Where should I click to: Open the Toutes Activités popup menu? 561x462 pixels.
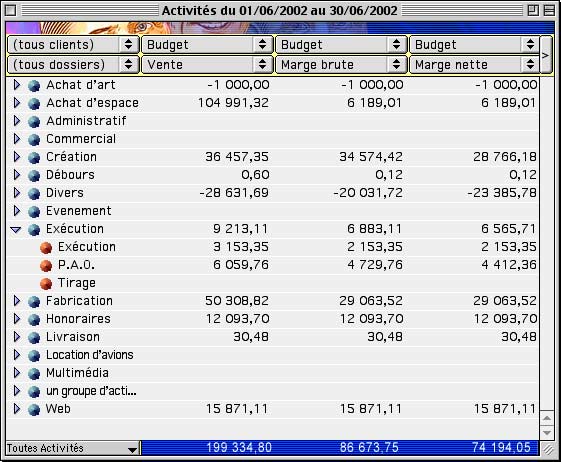tap(73, 448)
